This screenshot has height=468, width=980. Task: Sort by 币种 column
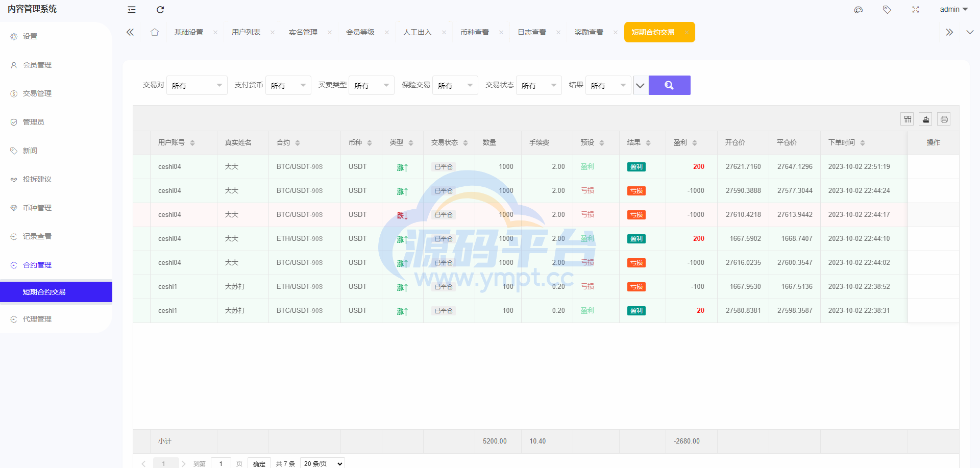tap(370, 143)
